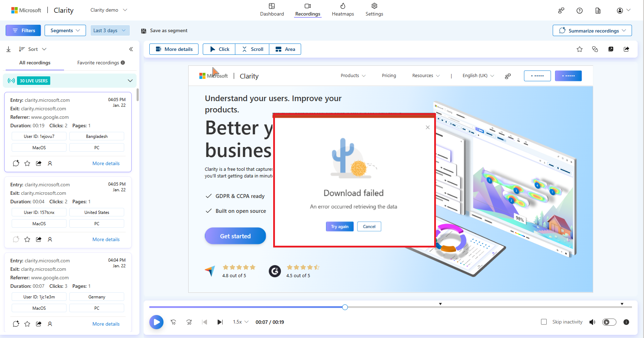Image resolution: width=644 pixels, height=338 pixels.
Task: Summarize the 1ejovu7 recording
Action: pyautogui.click(x=16, y=163)
